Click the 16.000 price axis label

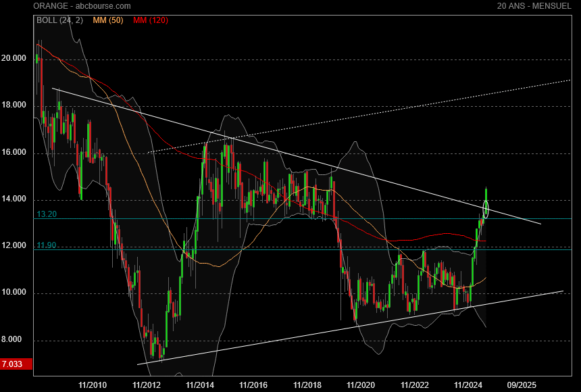point(14,152)
